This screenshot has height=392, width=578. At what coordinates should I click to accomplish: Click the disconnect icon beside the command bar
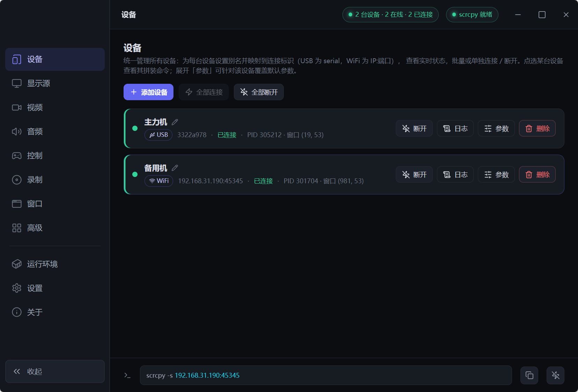[x=555, y=375]
